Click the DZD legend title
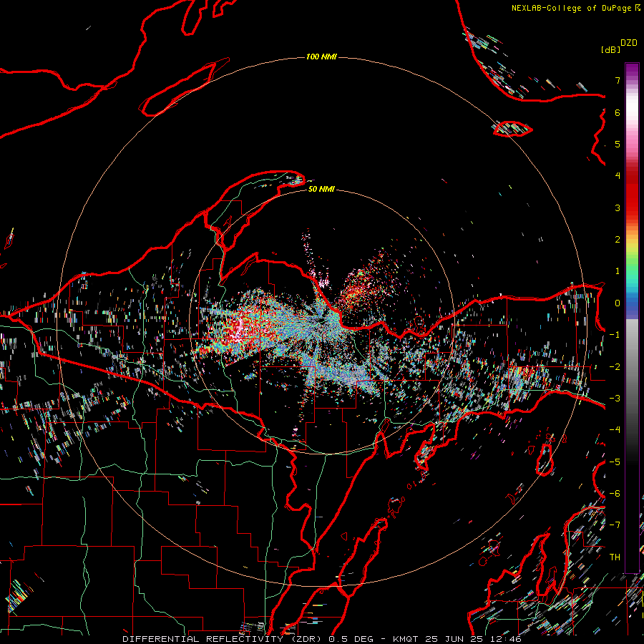 tap(628, 42)
